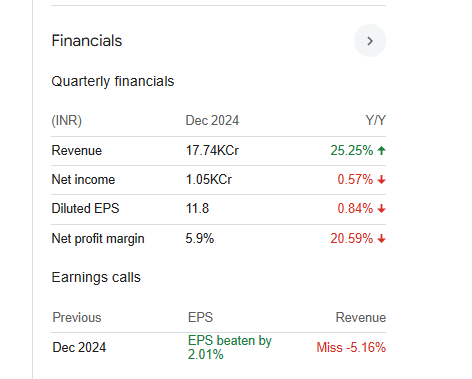The height and width of the screenshot is (379, 472).
Task: Click the EPS beaten by 2.01% text
Action: point(230,347)
